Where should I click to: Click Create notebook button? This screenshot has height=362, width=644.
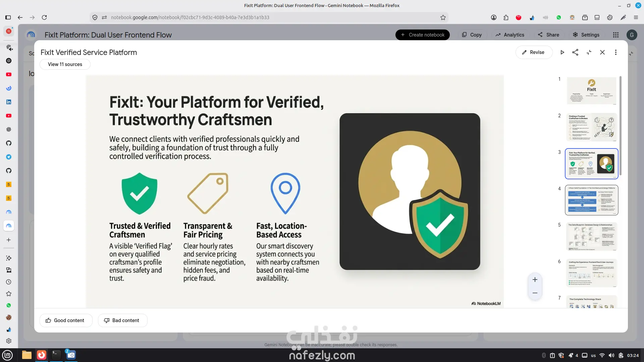pos(423,35)
